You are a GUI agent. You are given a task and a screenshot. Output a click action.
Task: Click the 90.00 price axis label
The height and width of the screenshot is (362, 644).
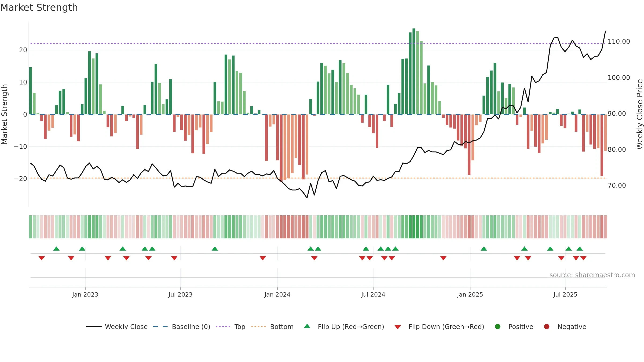pyautogui.click(x=617, y=113)
